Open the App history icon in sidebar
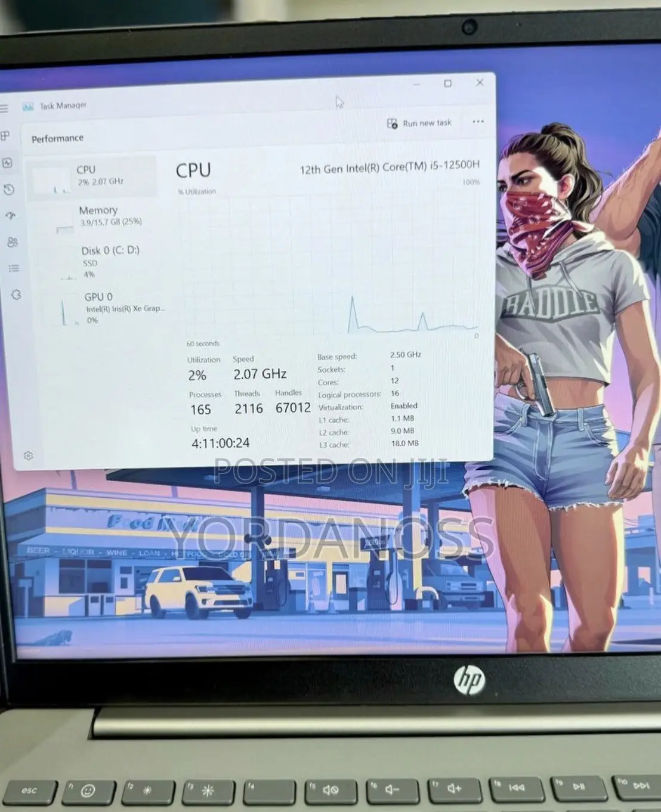 click(x=9, y=190)
